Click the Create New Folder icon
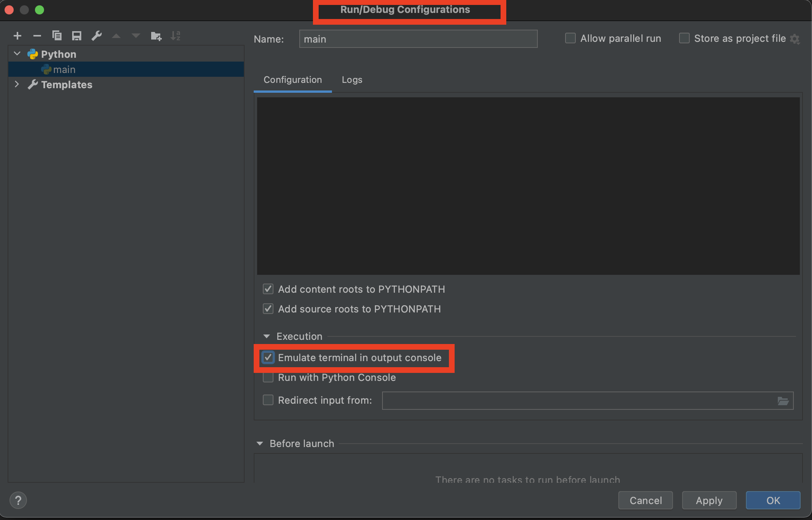 pyautogui.click(x=156, y=36)
